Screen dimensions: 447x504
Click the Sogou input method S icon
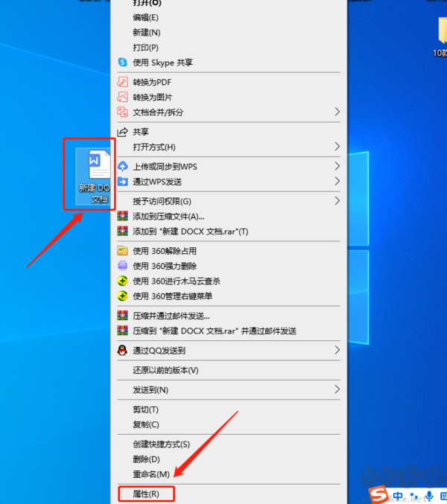378,495
